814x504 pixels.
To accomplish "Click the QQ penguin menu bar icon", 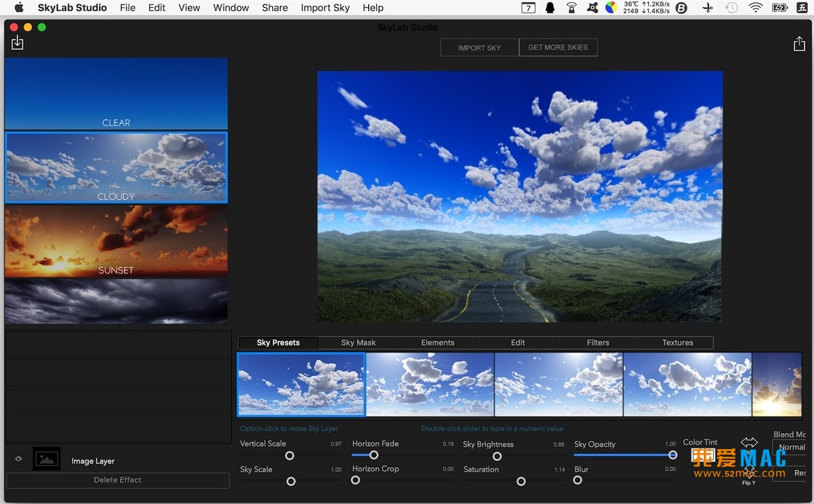I will 550,7.
